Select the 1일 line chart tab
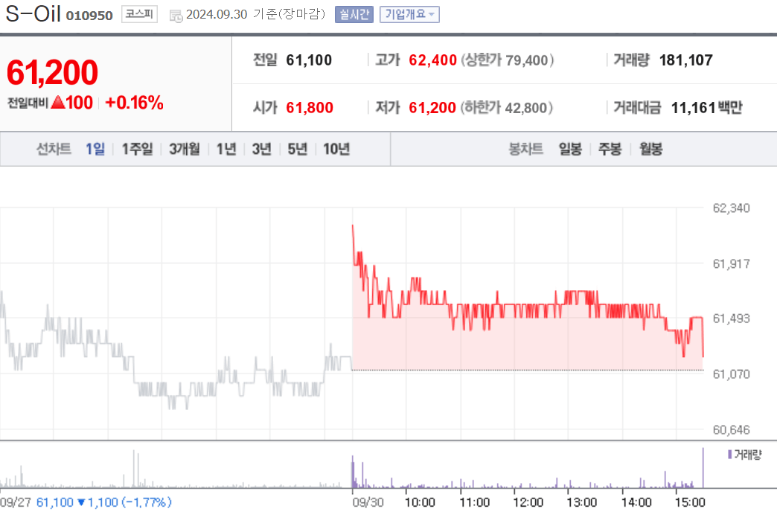 pyautogui.click(x=95, y=149)
